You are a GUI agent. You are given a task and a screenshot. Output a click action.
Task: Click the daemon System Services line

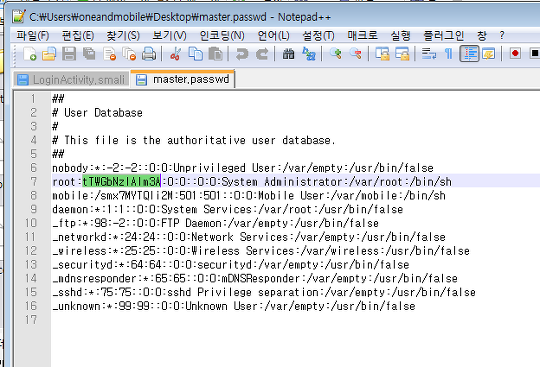point(228,209)
